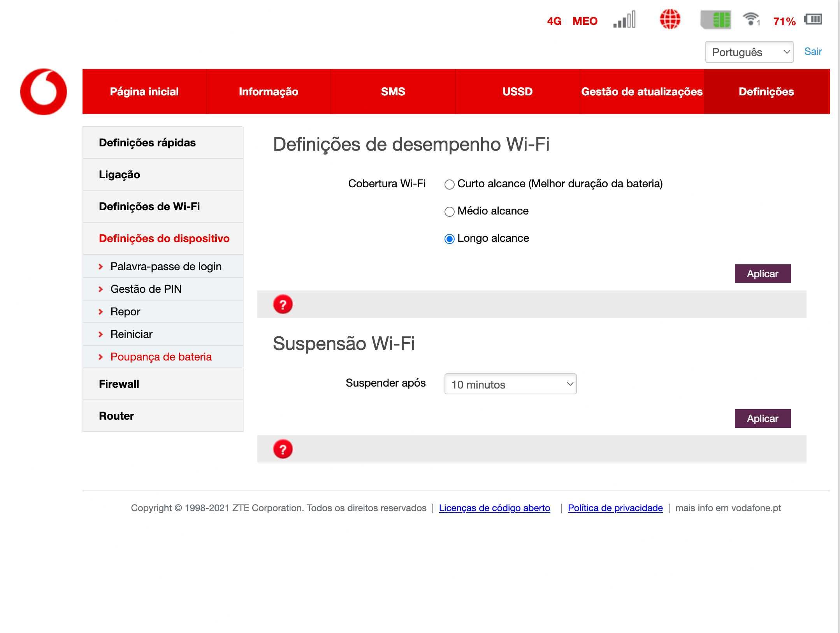Open Definições rápidas in sidebar

[163, 142]
